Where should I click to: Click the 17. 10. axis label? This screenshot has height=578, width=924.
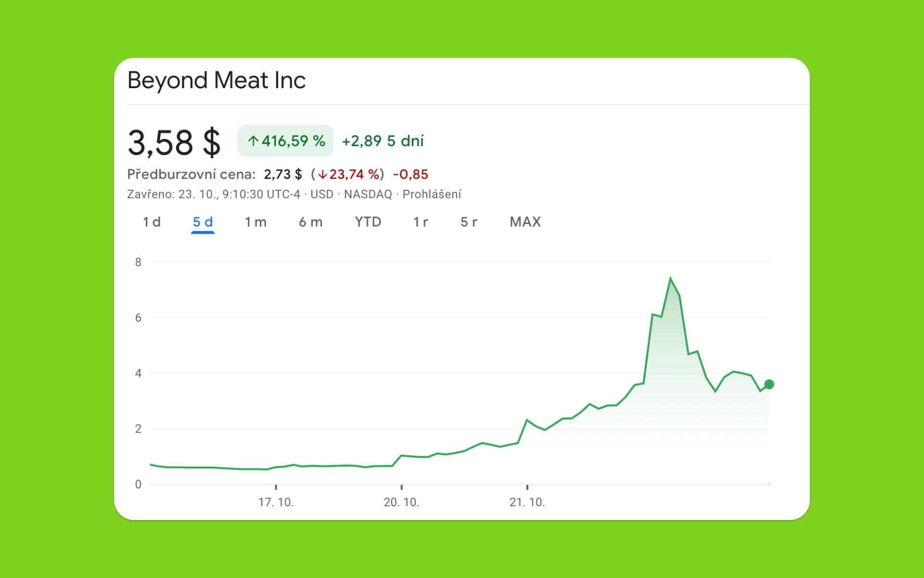[277, 501]
